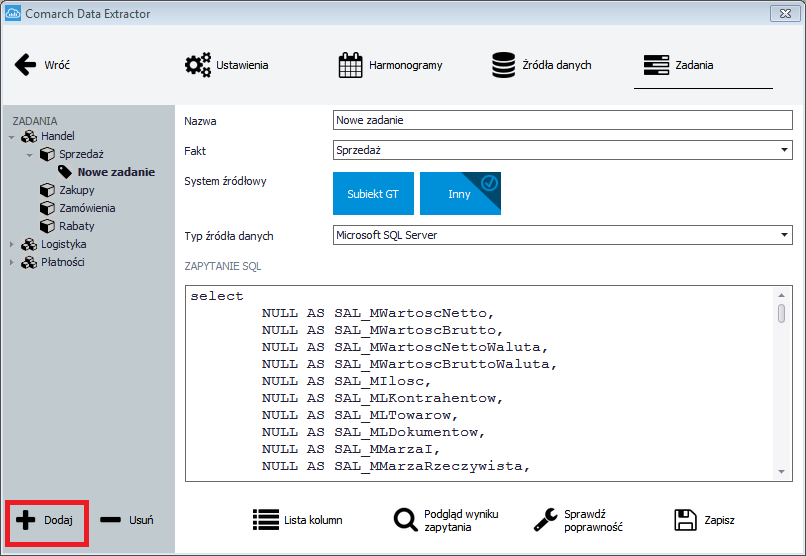Select the Inny source system tile
Image resolution: width=806 pixels, height=556 pixels.
460,194
